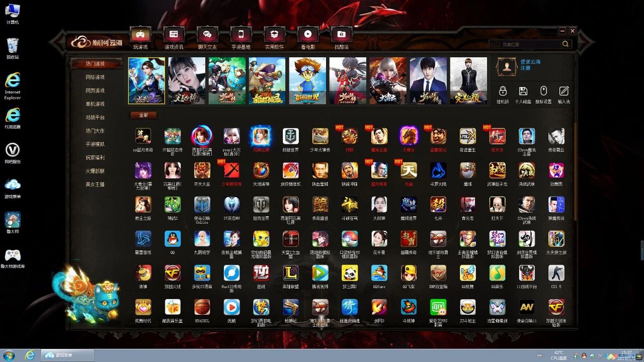The height and width of the screenshot is (362, 644).
Task: Open the 回收站 recycle bin
Action: pos(13,48)
